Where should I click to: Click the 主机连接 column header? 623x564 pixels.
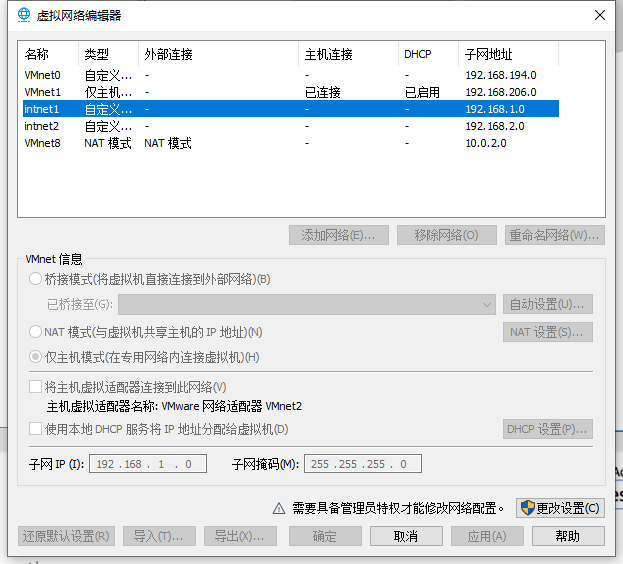[348, 54]
